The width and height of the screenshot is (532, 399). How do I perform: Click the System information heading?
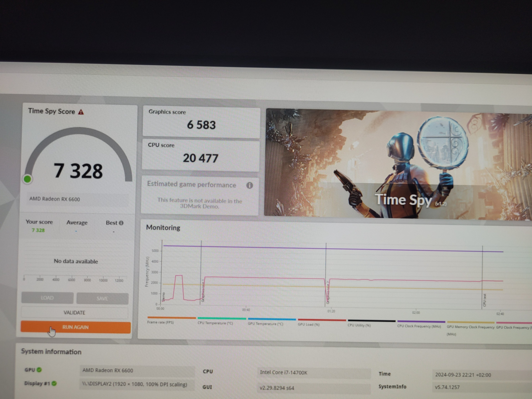coord(51,352)
